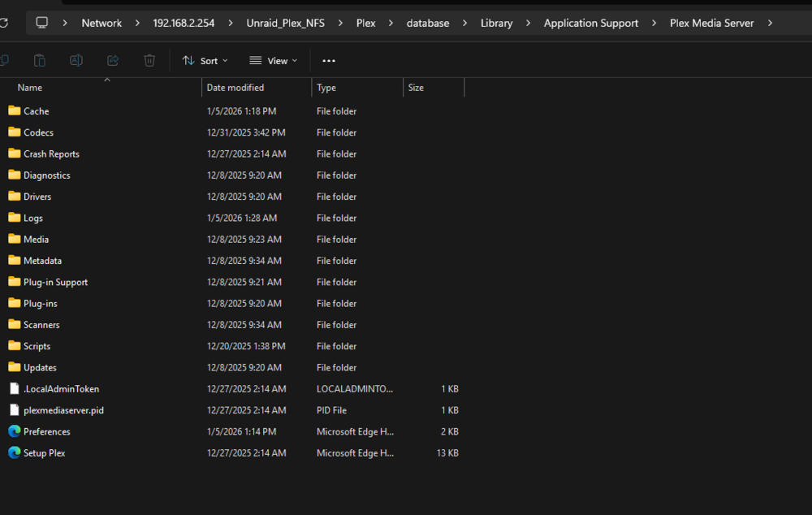Screen dimensions: 812x515
Task: Click the 13 KB size value
Action: coord(447,452)
